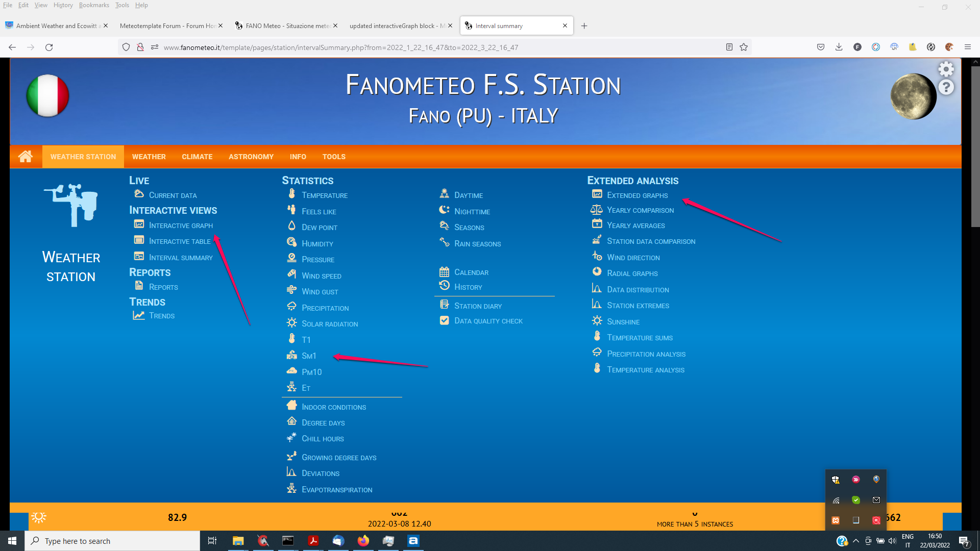Viewport: 980px width, 551px height.
Task: Show hidden icons tray chevron
Action: 856,541
